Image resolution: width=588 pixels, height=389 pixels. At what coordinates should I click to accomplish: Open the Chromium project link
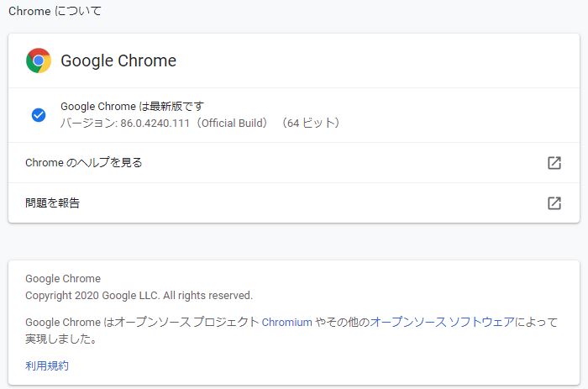click(287, 322)
